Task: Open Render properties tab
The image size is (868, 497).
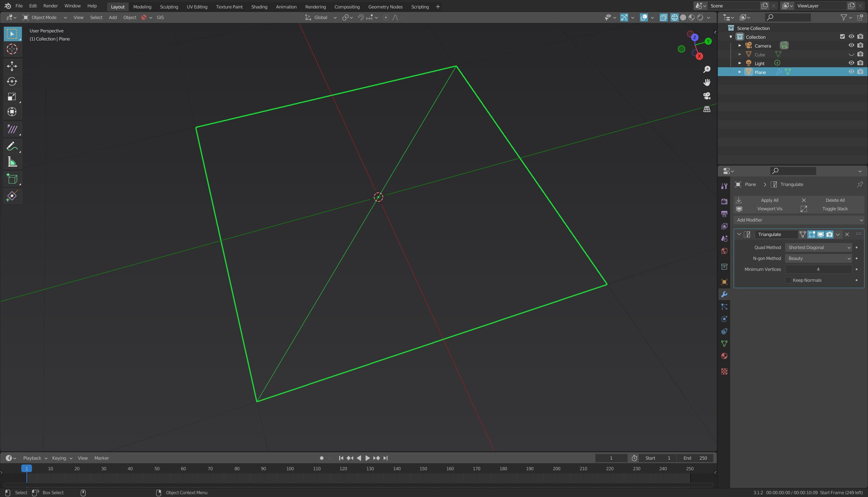Action: pos(724,201)
